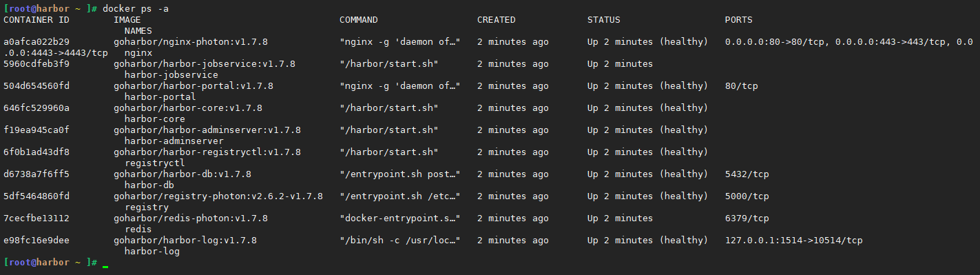The width and height of the screenshot is (980, 275).
Task: Select container ID 6f0b1ad43df8
Action: 37,152
